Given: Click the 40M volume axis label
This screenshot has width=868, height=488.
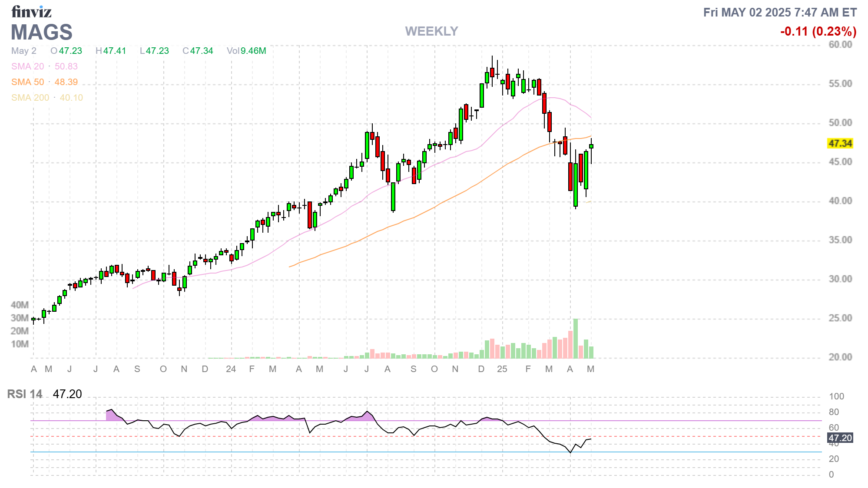Looking at the screenshot, I should click(x=20, y=305).
